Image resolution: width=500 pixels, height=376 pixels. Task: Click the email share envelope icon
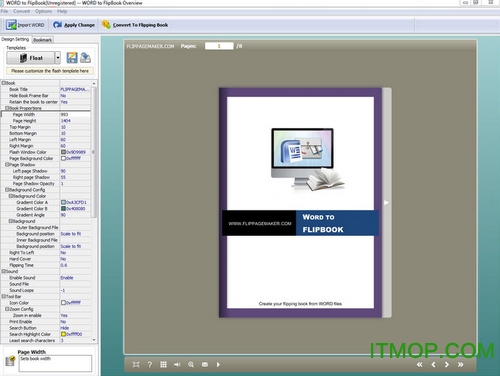205,364
